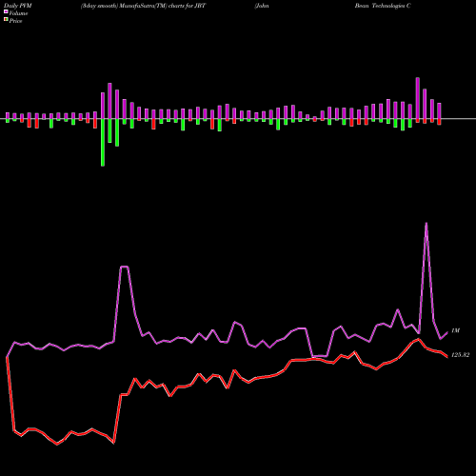Click the longest green bar below baseline

[103, 143]
